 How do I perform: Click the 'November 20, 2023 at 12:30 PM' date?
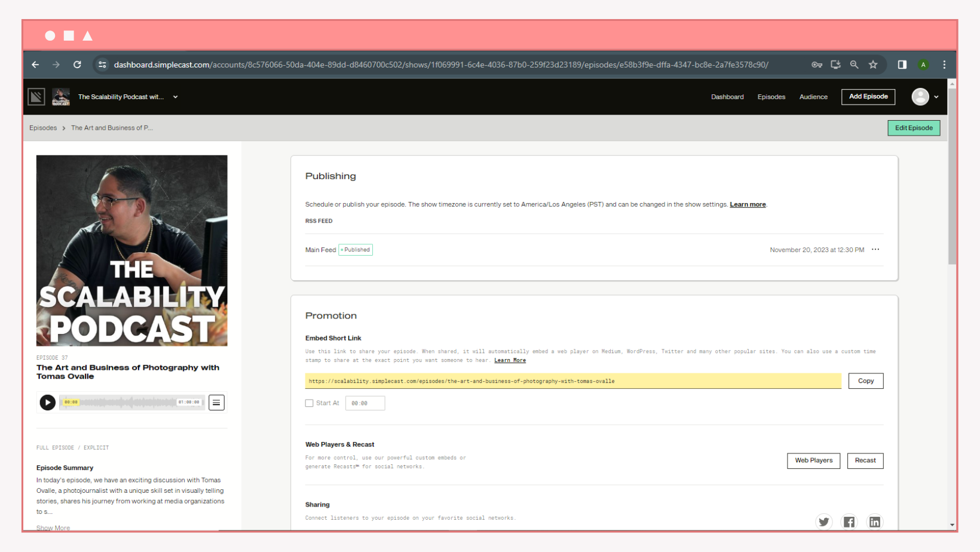817,250
